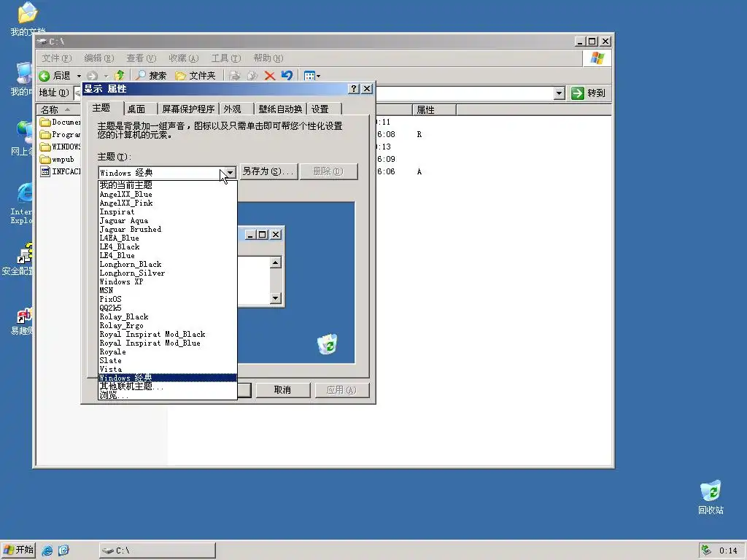747x560 pixels.
Task: Choose AngelXX_Blue theme from list
Action: point(167,194)
